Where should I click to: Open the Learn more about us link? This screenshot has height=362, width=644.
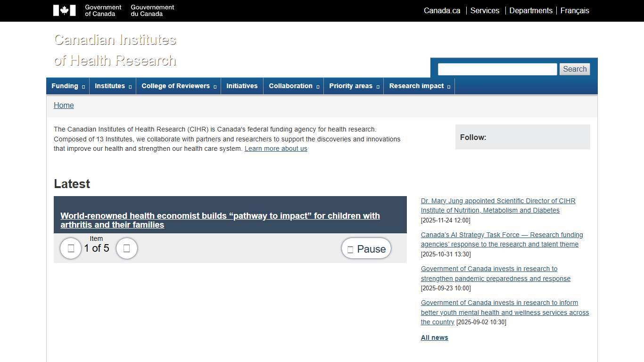pyautogui.click(x=276, y=148)
